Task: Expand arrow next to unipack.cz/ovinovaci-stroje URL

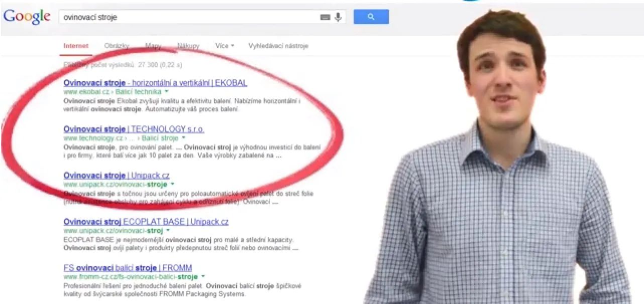Action: (172, 184)
